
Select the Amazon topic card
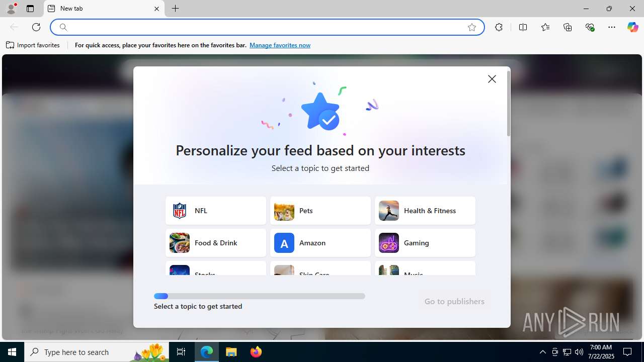click(x=320, y=243)
